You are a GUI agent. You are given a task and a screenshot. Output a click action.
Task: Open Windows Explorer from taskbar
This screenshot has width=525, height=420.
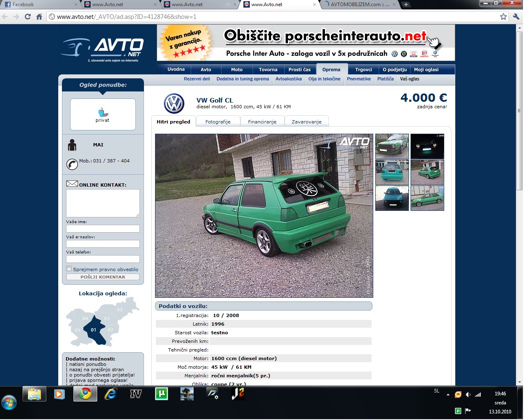(35, 394)
